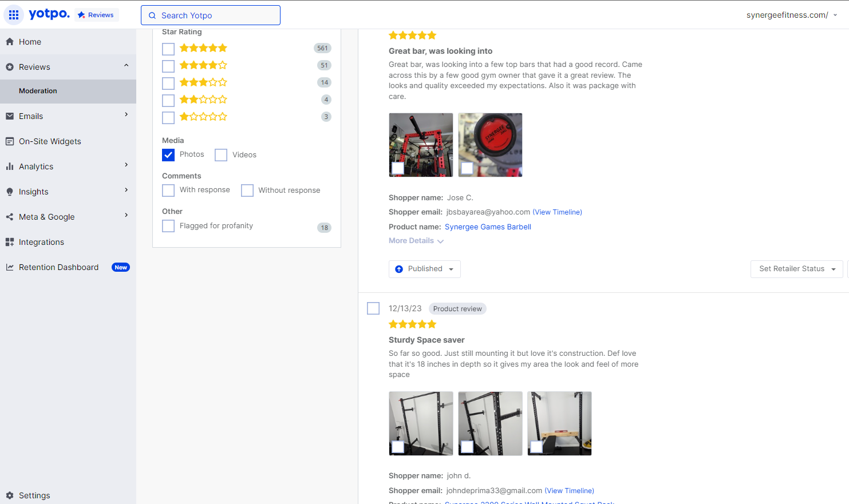The width and height of the screenshot is (849, 504).
Task: Click the Home house icon
Action: [10, 42]
